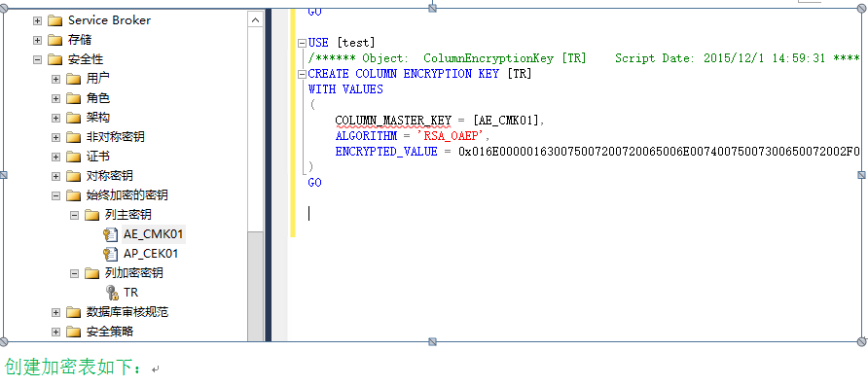
Task: Click the 列加密密钥 folder icon
Action: (91, 273)
